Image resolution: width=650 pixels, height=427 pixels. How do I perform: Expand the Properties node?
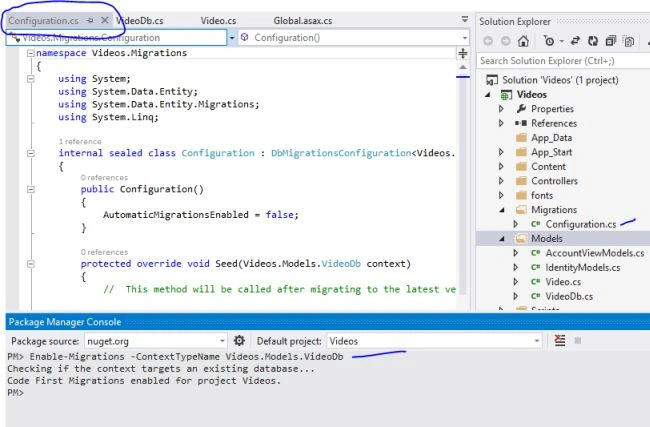pyautogui.click(x=501, y=109)
